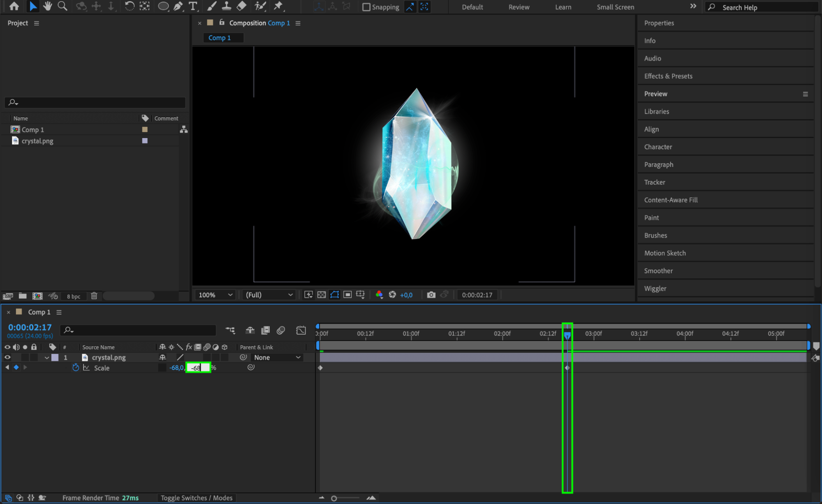Image resolution: width=822 pixels, height=504 pixels.
Task: Click the Scale keyframe at timeline start
Action: click(x=320, y=368)
